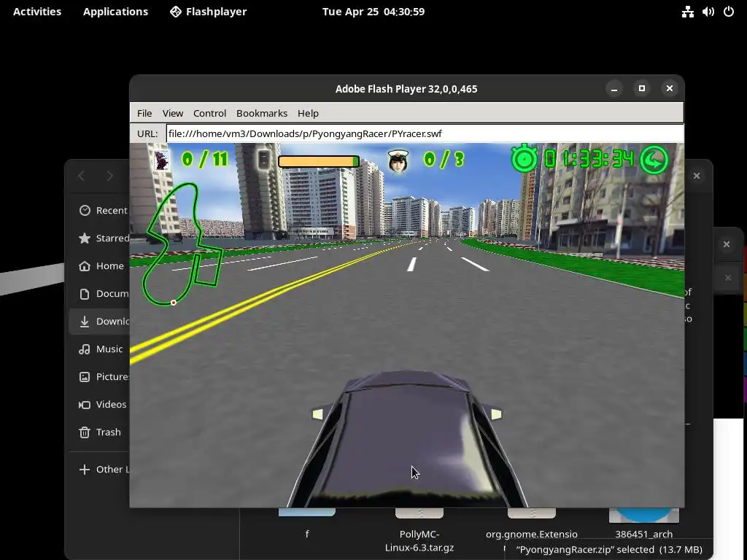Click the red position dot on minimap
The height and width of the screenshot is (560, 747).
pyautogui.click(x=174, y=303)
